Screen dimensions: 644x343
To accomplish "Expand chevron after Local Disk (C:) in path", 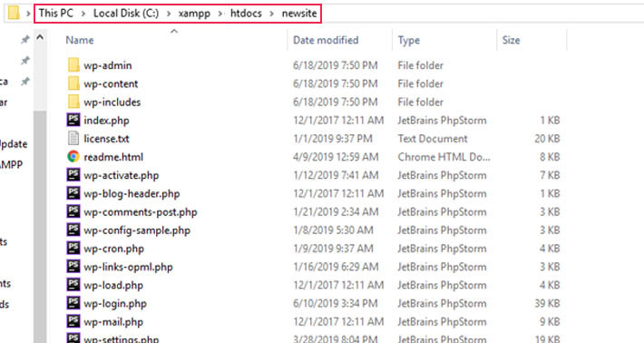I will 169,14.
